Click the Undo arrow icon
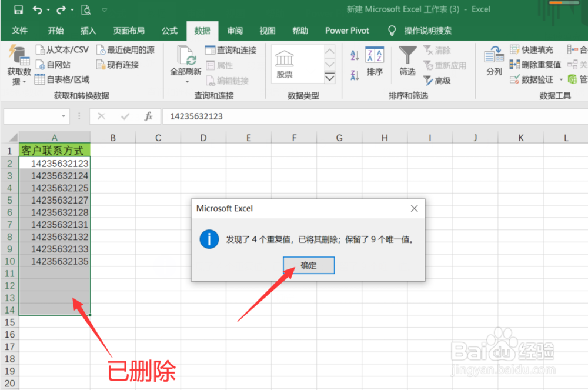 37,10
